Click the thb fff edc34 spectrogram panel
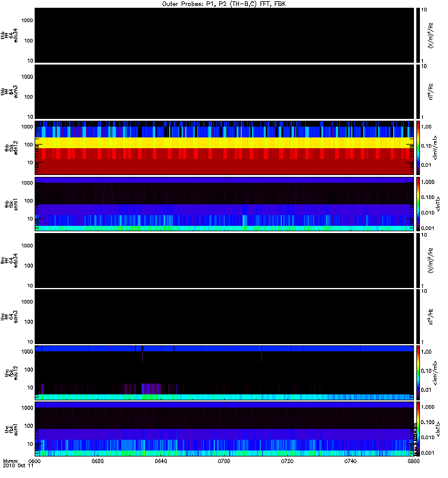 point(224,35)
